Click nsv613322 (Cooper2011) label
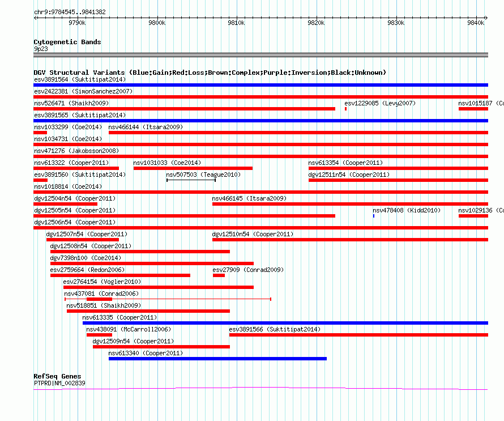504x421 pixels. [71, 163]
